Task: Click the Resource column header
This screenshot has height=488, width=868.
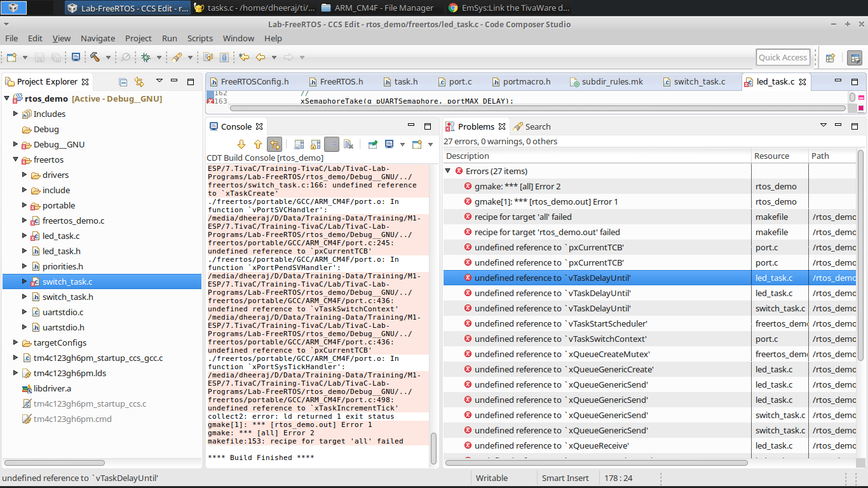Action: [779, 156]
